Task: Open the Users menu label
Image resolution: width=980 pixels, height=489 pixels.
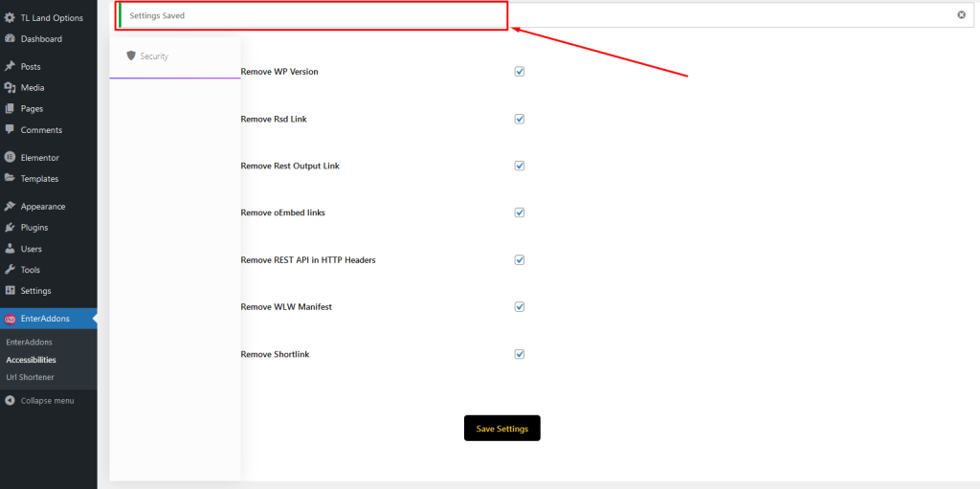Action: (32, 249)
